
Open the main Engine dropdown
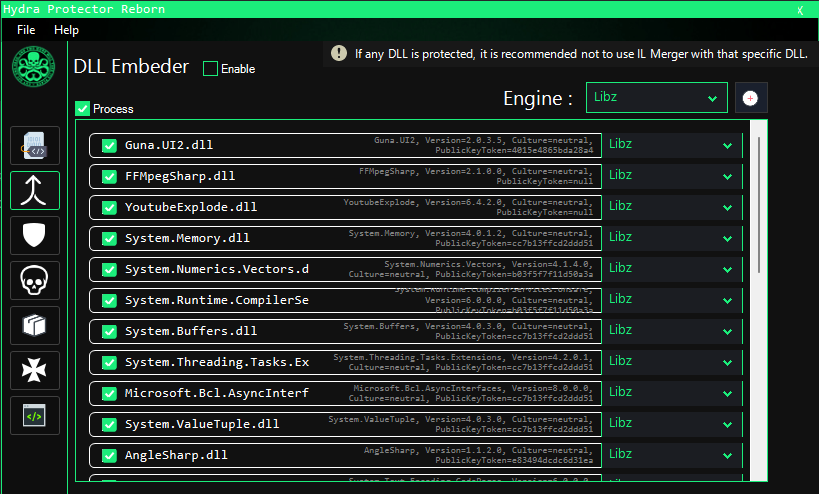pyautogui.click(x=656, y=98)
